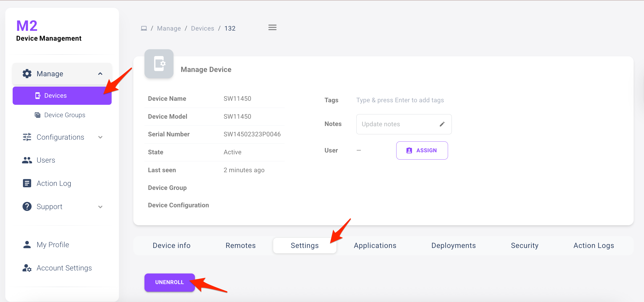Screen dimensions: 644x302
Task: Open Device Groups in sidebar
Action: click(65, 115)
